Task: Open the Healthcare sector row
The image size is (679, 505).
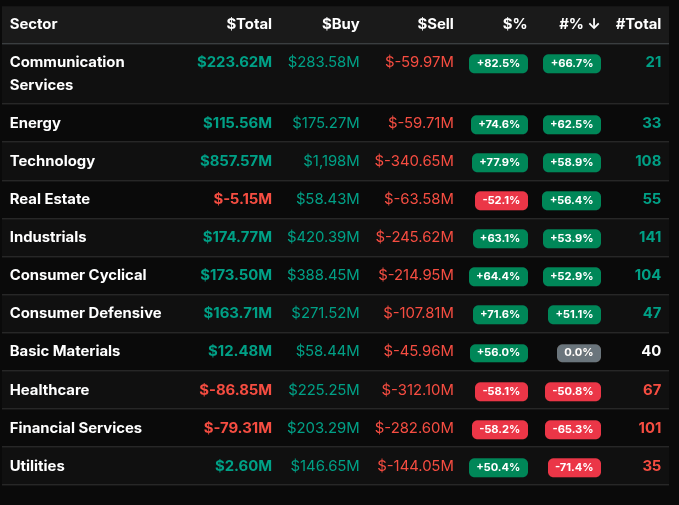Action: tap(50, 390)
